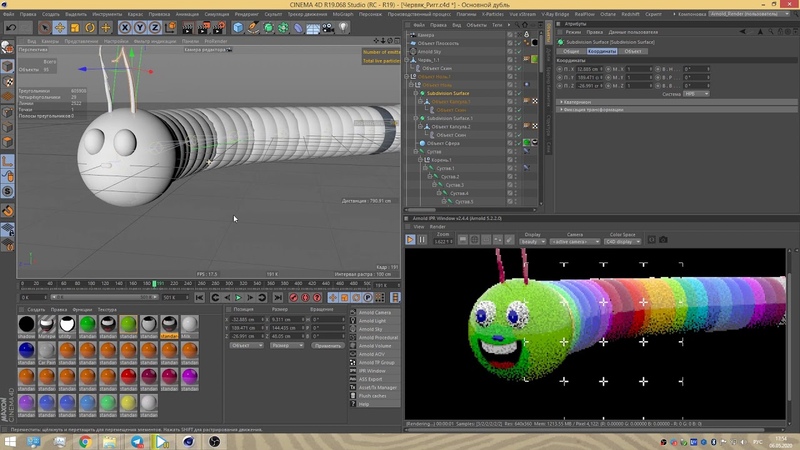Open the spline Pen tool icon
Viewport: 800px width, 450px height.
(253, 28)
